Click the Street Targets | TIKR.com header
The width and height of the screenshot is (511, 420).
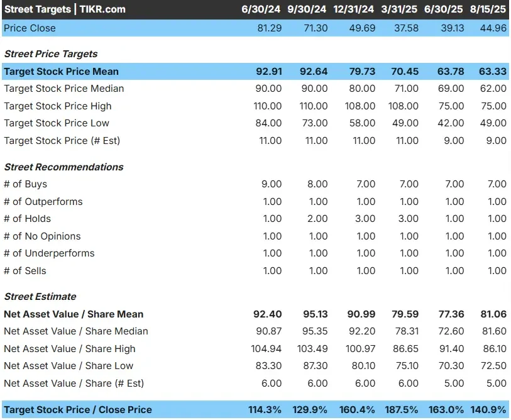65,9
